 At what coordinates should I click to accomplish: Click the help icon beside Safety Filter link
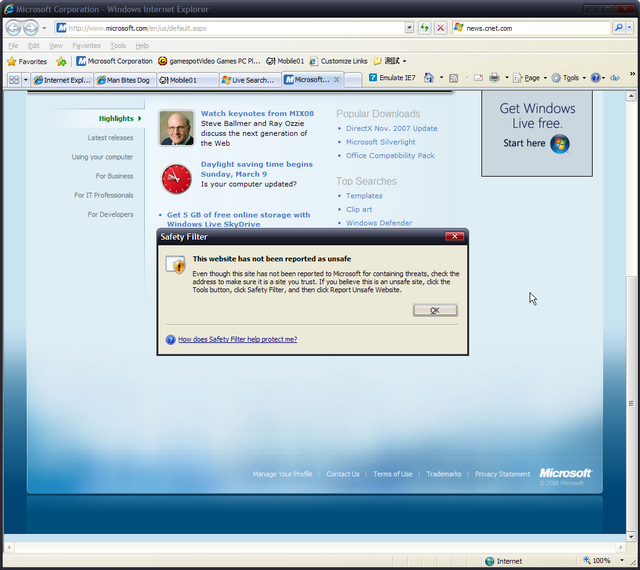170,339
